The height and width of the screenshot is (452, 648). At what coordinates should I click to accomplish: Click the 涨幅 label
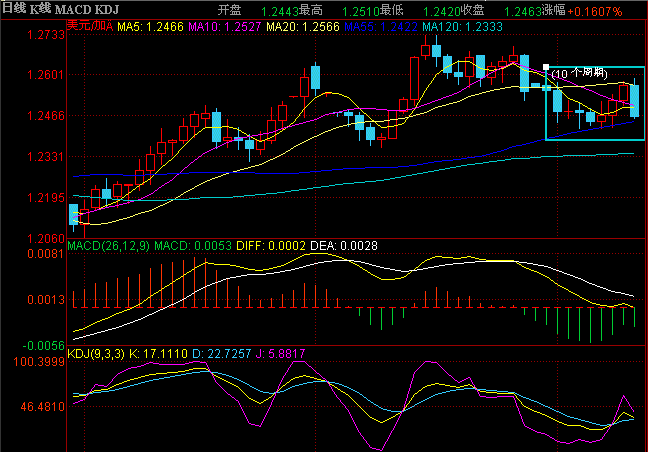click(554, 10)
